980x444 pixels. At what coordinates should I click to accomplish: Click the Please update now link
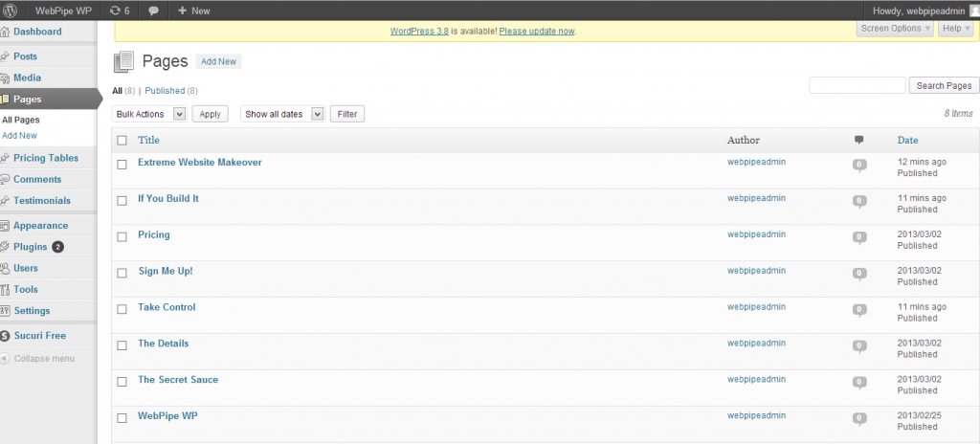[537, 32]
